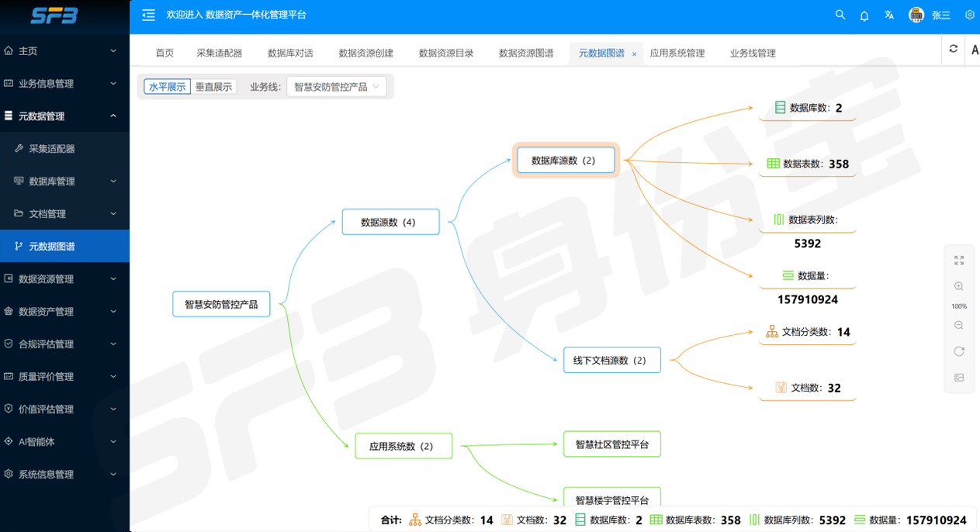980x532 pixels.
Task: Collapse the sidebar with the menu fold icon
Action: (x=148, y=15)
